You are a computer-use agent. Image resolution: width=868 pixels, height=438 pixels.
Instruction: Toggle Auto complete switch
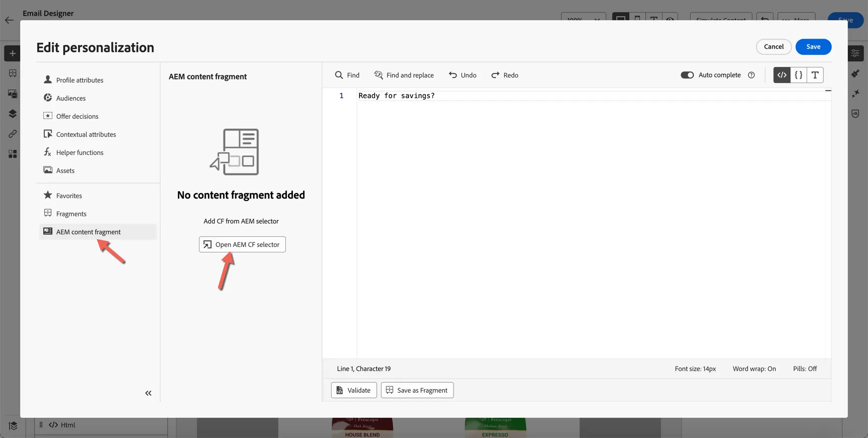(x=687, y=75)
